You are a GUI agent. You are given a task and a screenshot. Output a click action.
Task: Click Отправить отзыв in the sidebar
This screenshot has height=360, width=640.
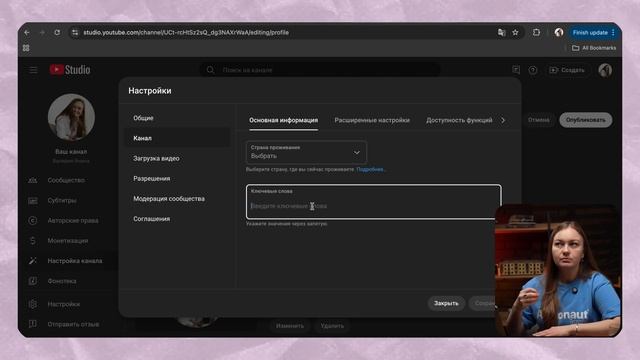[x=73, y=324]
